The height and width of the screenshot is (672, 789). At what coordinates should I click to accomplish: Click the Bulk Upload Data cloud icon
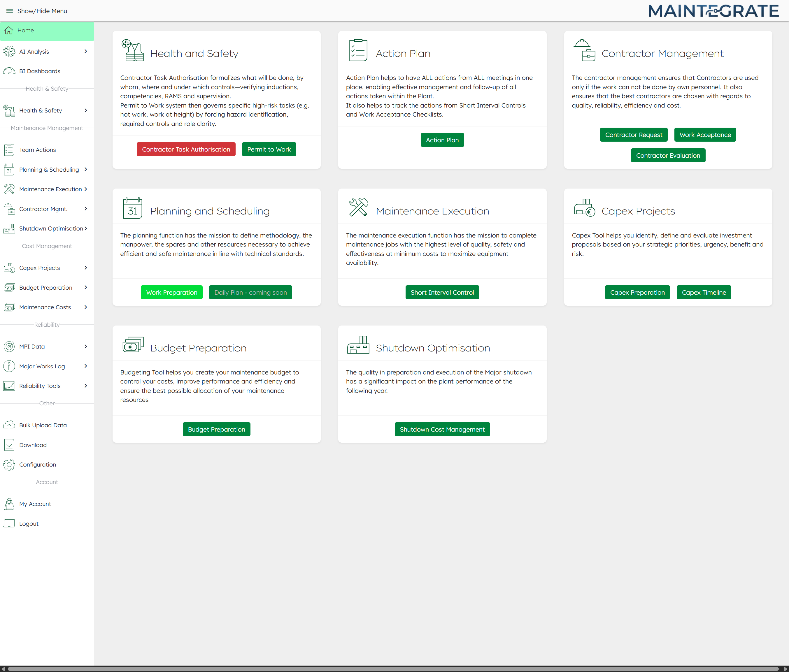tap(9, 425)
